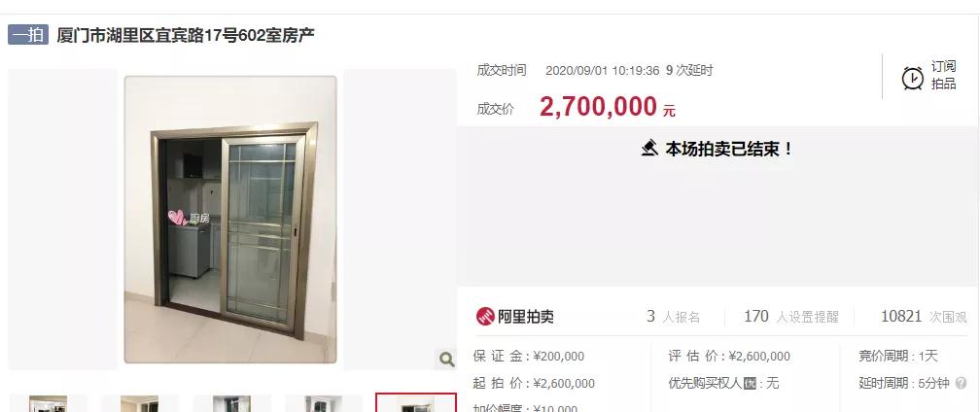Click the magnifier zoom icon on photo
This screenshot has height=412, width=980.
(447, 359)
